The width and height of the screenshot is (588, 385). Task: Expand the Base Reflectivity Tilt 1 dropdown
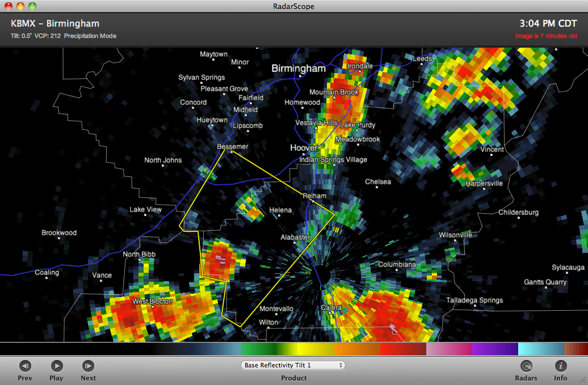click(x=293, y=365)
